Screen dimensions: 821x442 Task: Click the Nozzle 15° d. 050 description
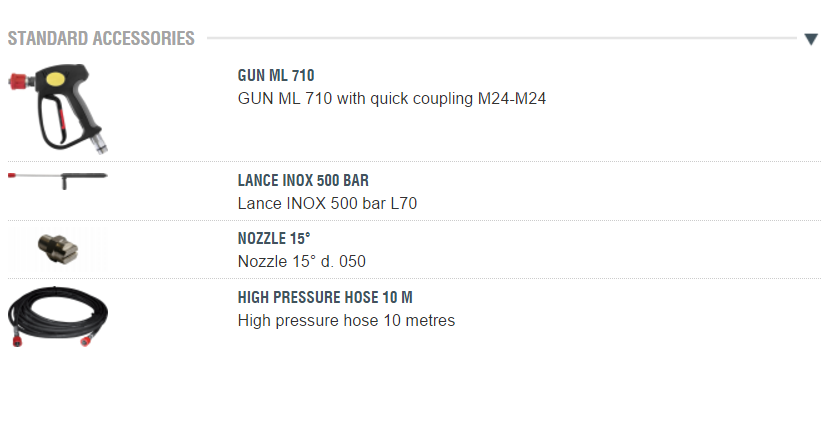click(301, 262)
